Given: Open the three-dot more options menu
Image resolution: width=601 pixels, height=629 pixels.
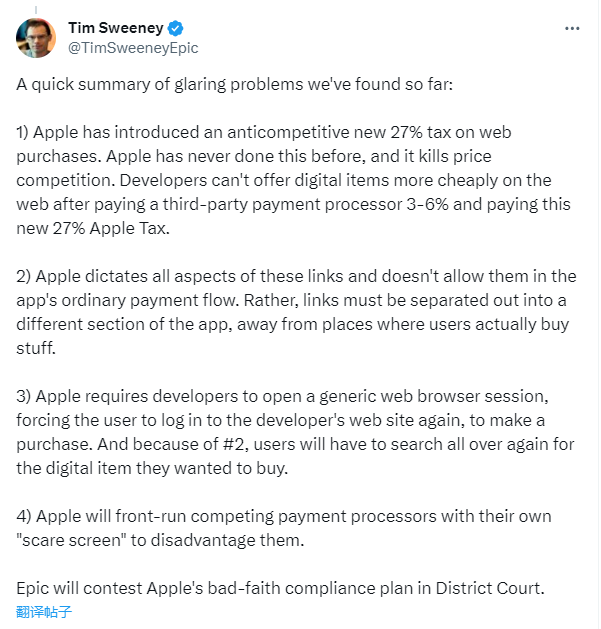Looking at the screenshot, I should [x=572, y=28].
